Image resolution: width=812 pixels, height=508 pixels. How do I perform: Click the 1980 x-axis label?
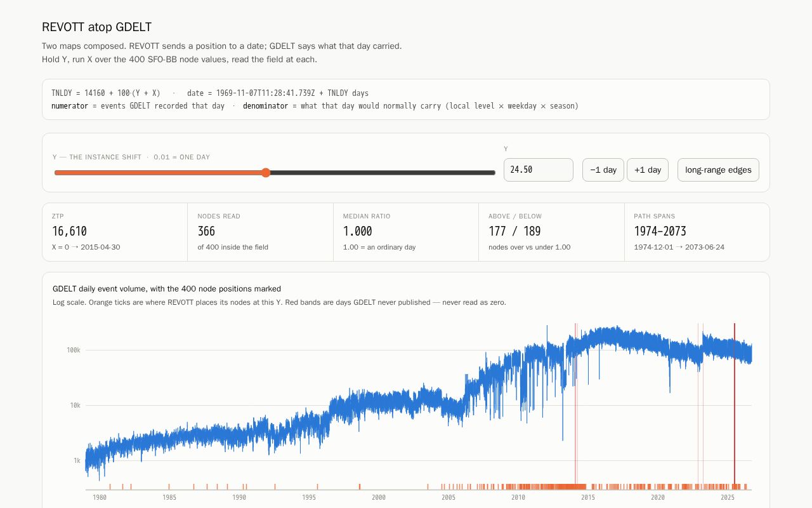click(x=100, y=498)
